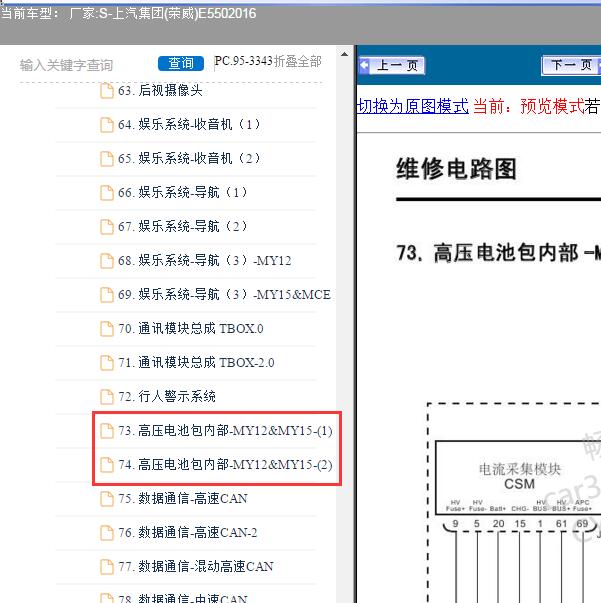Viewport: 601px width, 603px height.
Task: Open item 73. 高压电池包内部-MY12&MY15-(1)
Action: tap(225, 431)
